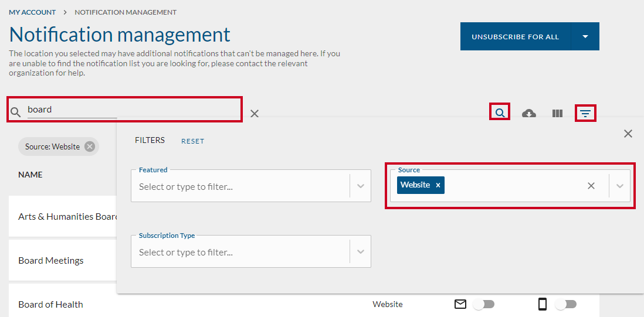Open Unsubscribe for all dropdown arrow

click(x=585, y=36)
